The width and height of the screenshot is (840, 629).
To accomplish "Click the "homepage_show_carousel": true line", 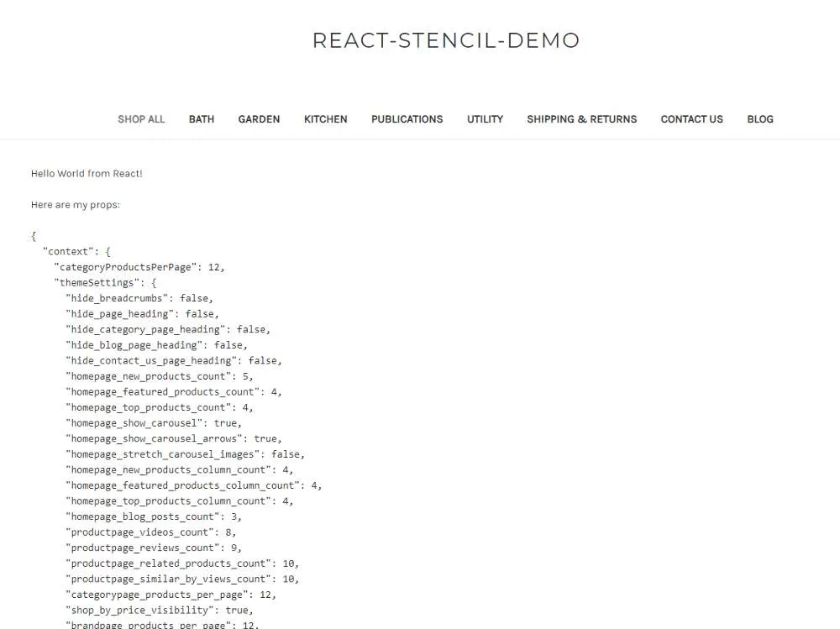I will (154, 422).
